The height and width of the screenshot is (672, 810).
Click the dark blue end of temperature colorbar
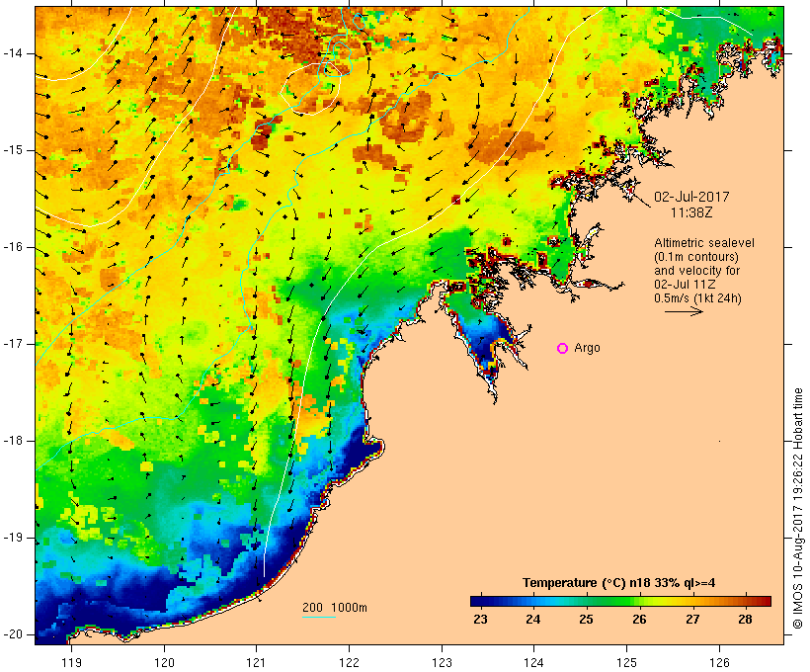[x=477, y=601]
